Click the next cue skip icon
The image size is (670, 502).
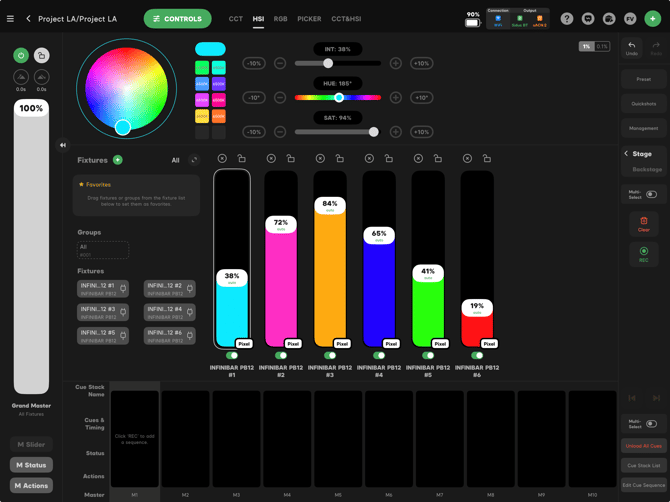coord(656,398)
